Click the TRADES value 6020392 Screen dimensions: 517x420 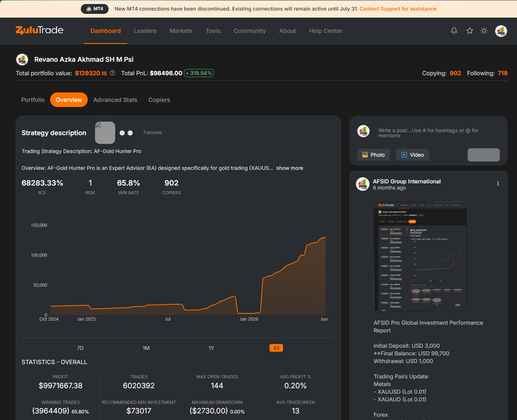139,386
